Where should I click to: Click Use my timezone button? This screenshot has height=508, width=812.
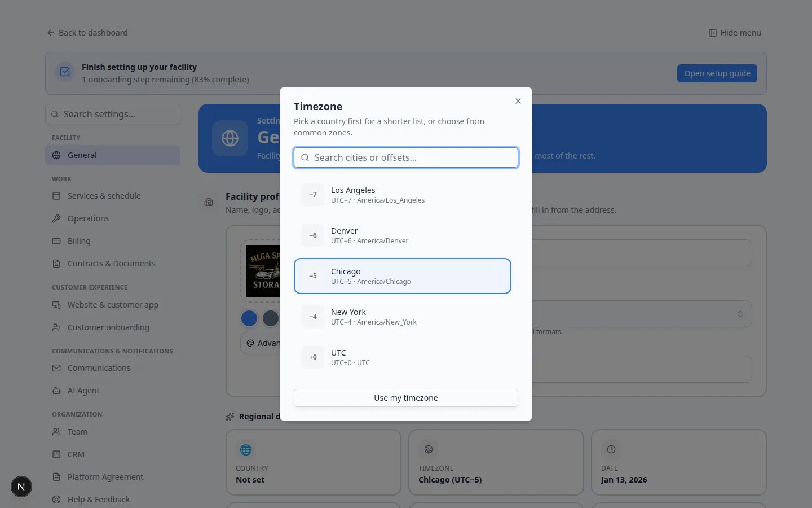406,398
